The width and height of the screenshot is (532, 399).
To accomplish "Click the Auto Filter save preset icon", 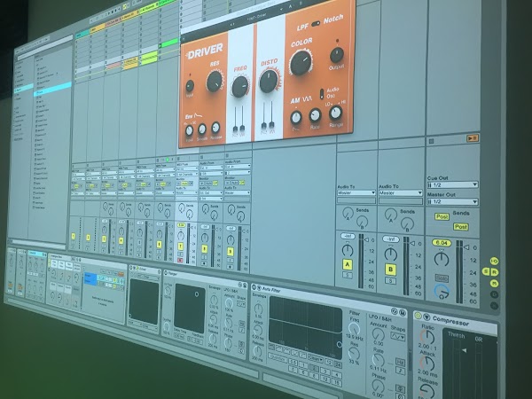I will pyautogui.click(x=402, y=312).
